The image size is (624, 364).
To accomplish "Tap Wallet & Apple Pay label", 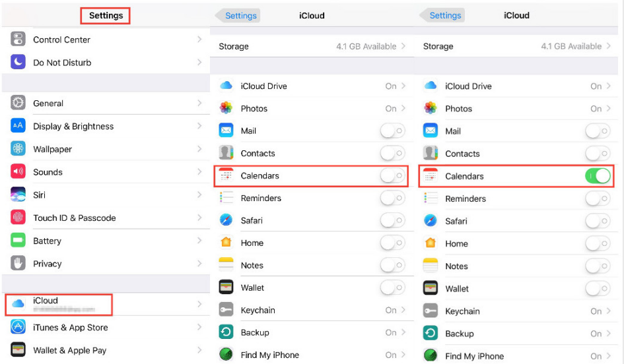I will pos(69,350).
